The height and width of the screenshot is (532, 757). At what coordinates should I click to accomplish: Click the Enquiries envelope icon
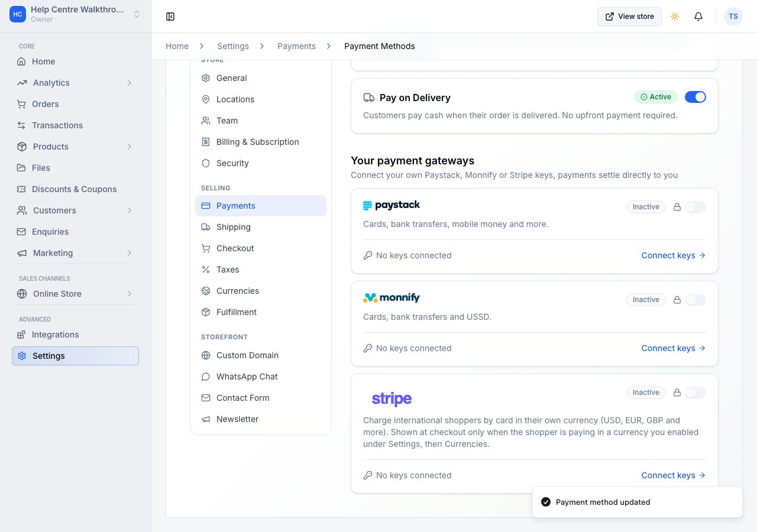click(x=21, y=232)
